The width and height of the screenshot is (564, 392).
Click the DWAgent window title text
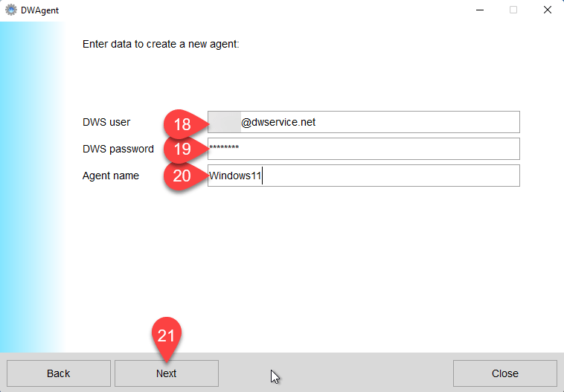(39, 10)
